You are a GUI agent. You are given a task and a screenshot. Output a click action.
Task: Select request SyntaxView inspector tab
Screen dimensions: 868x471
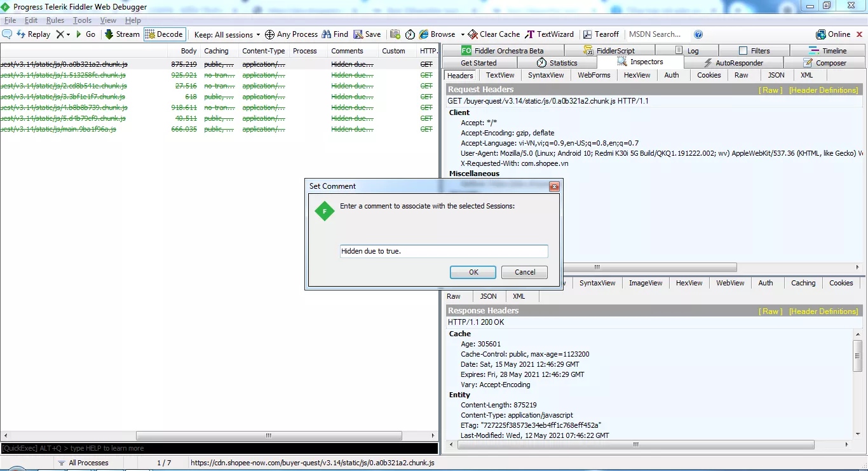coord(546,75)
